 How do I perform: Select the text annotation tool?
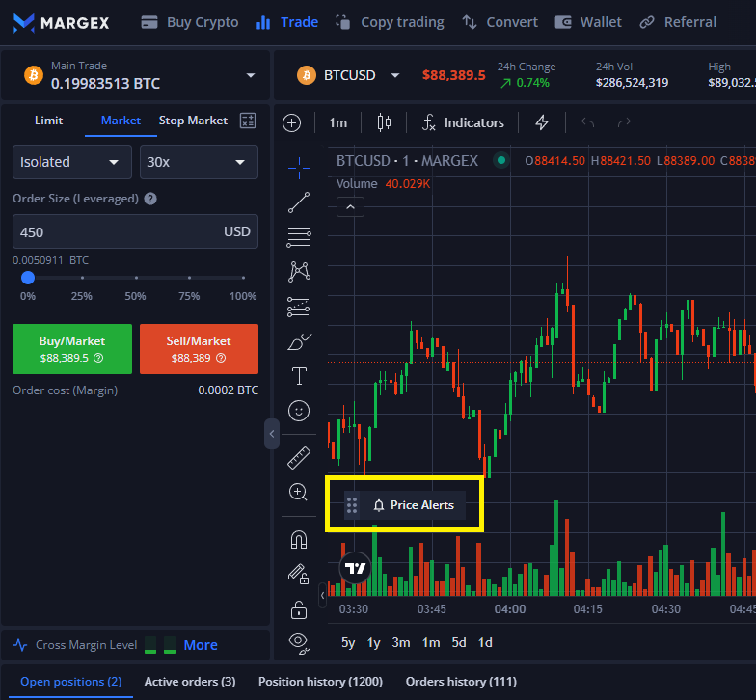pos(299,375)
